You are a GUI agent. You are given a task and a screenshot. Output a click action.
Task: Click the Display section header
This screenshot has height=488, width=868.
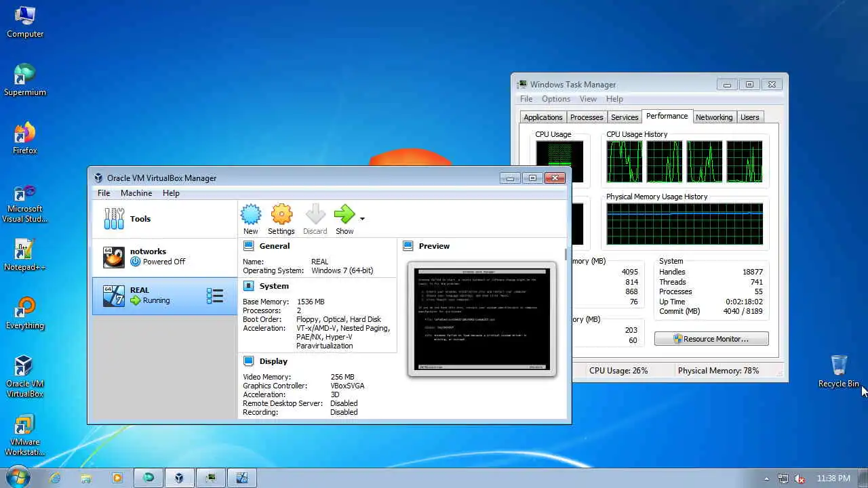[273, 361]
